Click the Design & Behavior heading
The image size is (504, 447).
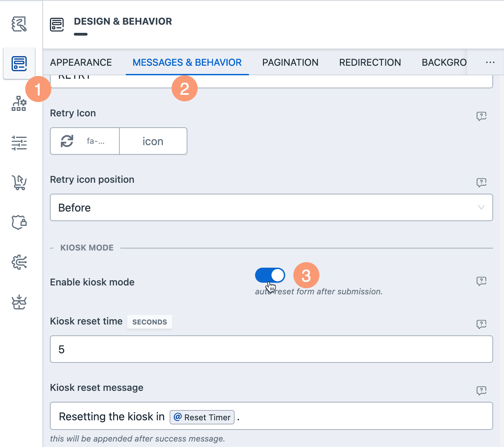click(x=123, y=21)
